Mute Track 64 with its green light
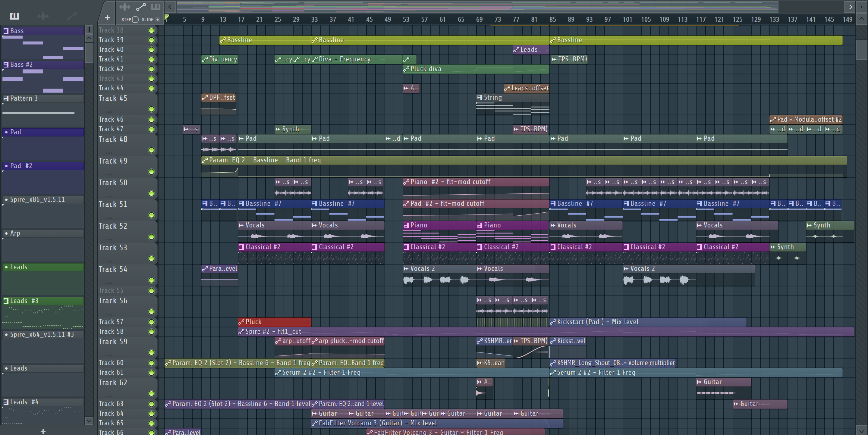This screenshot has height=435, width=868. pyautogui.click(x=152, y=414)
